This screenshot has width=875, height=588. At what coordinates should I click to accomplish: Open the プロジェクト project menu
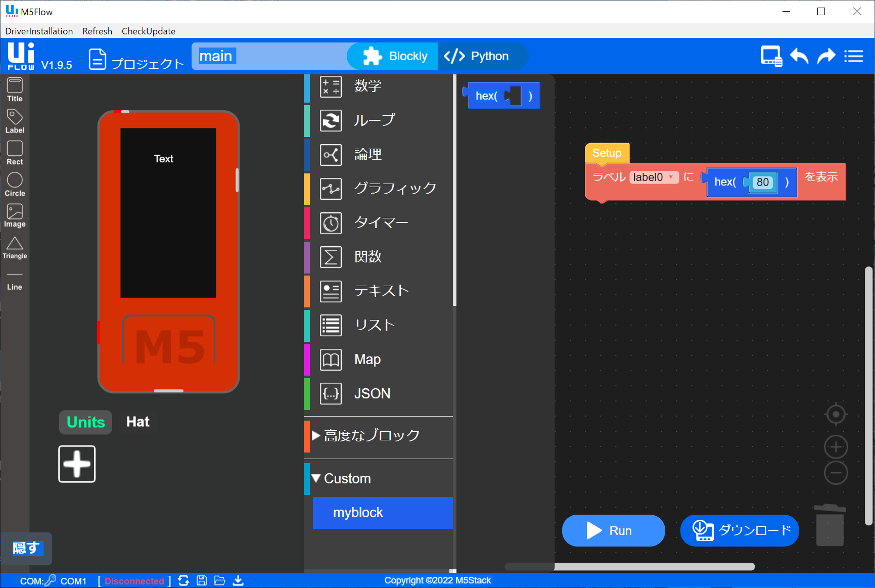[x=136, y=60]
